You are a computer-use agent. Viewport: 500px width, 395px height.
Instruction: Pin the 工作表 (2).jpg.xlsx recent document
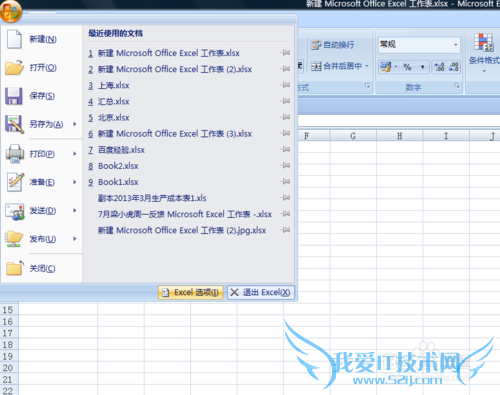tap(285, 230)
